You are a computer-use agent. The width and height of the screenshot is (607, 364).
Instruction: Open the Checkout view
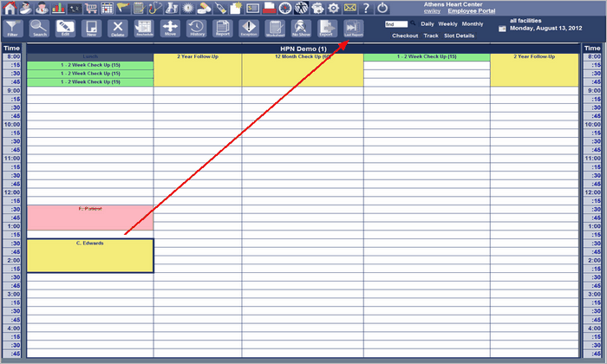[405, 36]
